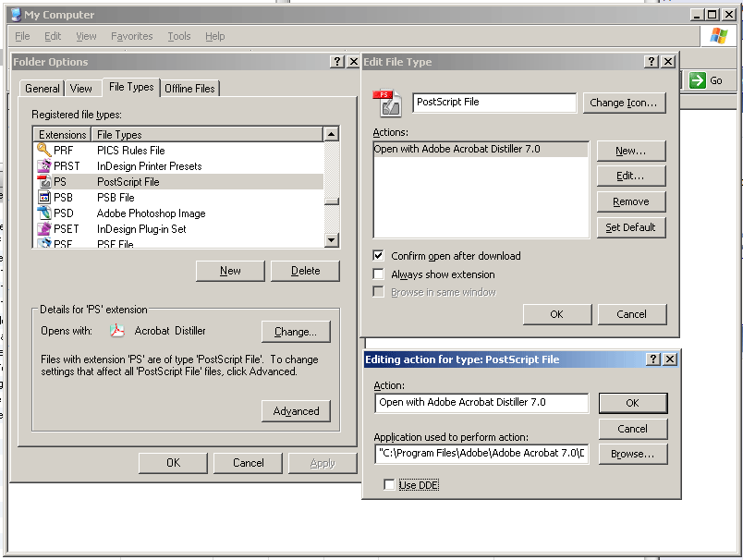Click Cancel in Editing action dialog
This screenshot has height=560, width=743.
pos(633,429)
